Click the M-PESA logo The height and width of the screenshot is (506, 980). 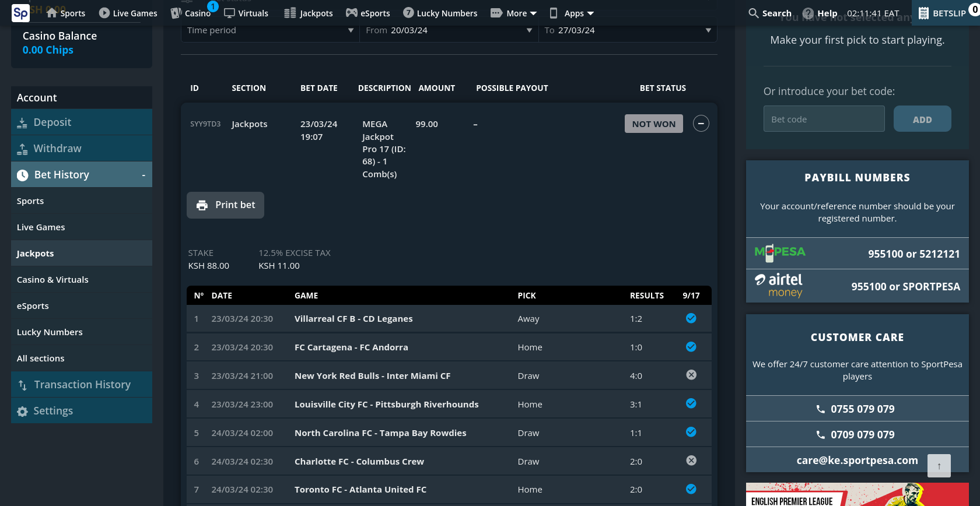[779, 252]
